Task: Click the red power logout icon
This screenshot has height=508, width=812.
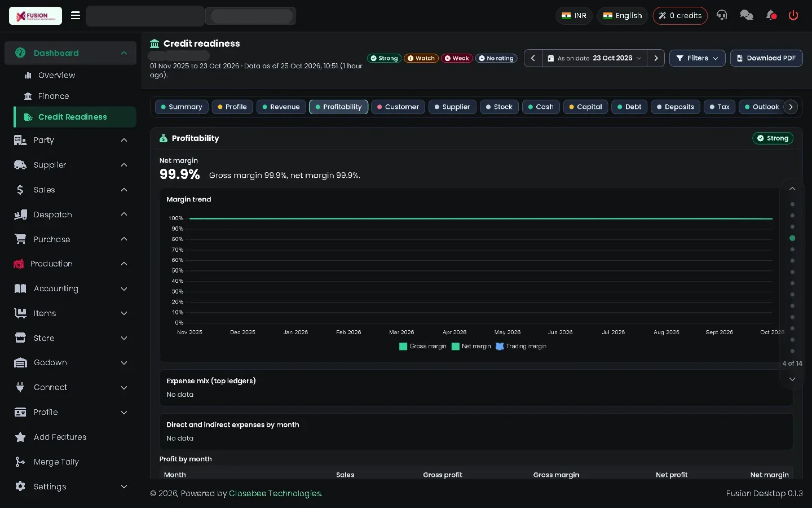Action: (793, 15)
